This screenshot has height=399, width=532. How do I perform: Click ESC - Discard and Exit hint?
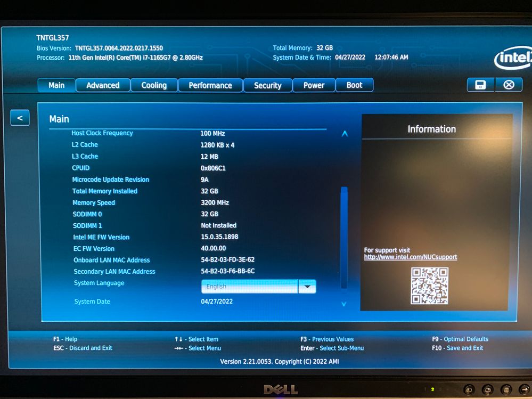(x=83, y=348)
